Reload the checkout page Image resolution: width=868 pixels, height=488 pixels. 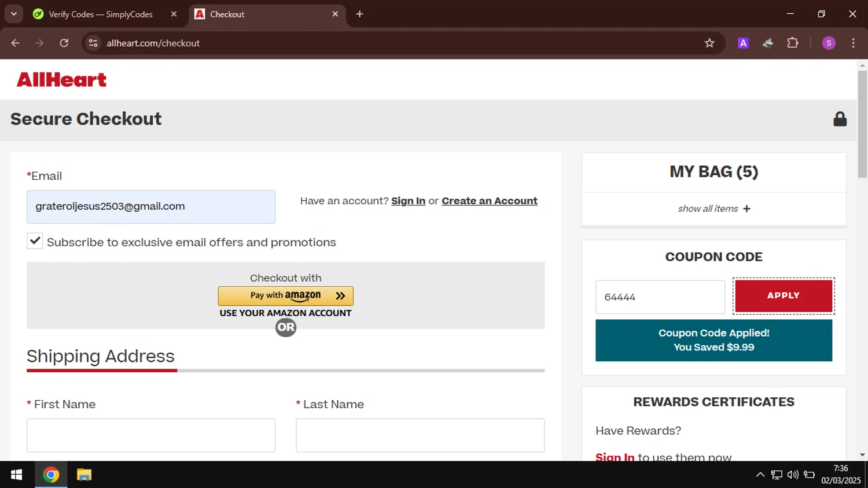[64, 43]
